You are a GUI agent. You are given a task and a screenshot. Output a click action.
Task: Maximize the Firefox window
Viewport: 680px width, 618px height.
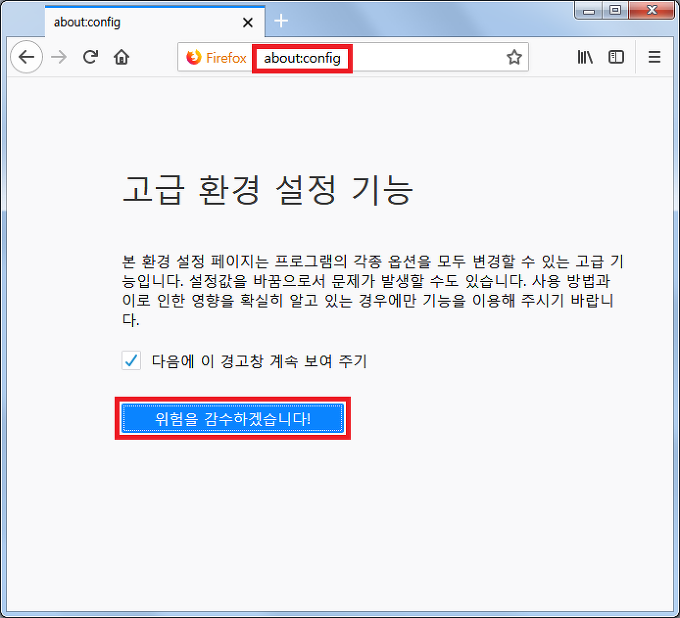pos(615,10)
